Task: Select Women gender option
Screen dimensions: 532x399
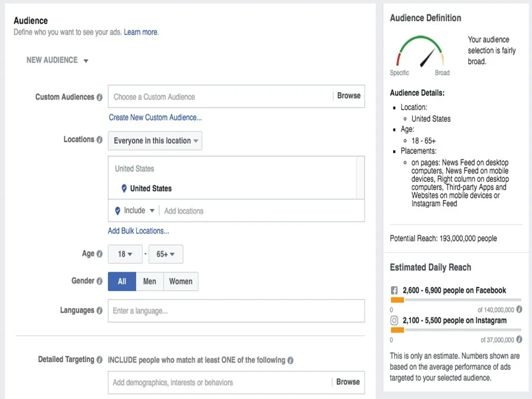Action: pos(181,281)
